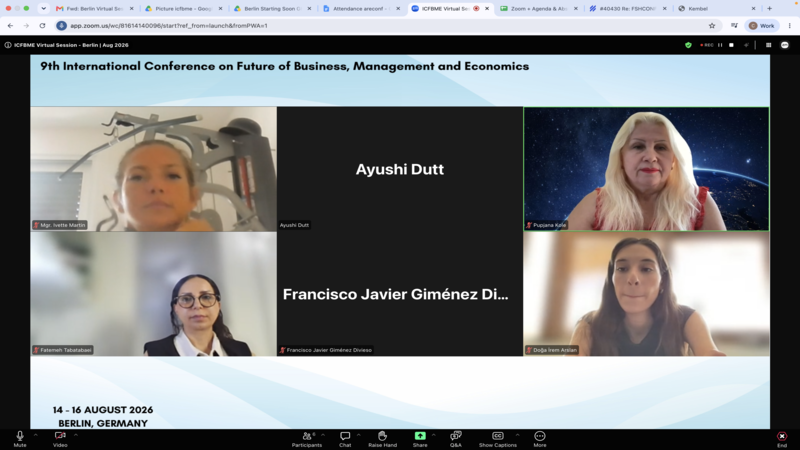
Task: Change the gallery view layout
Action: tap(768, 45)
